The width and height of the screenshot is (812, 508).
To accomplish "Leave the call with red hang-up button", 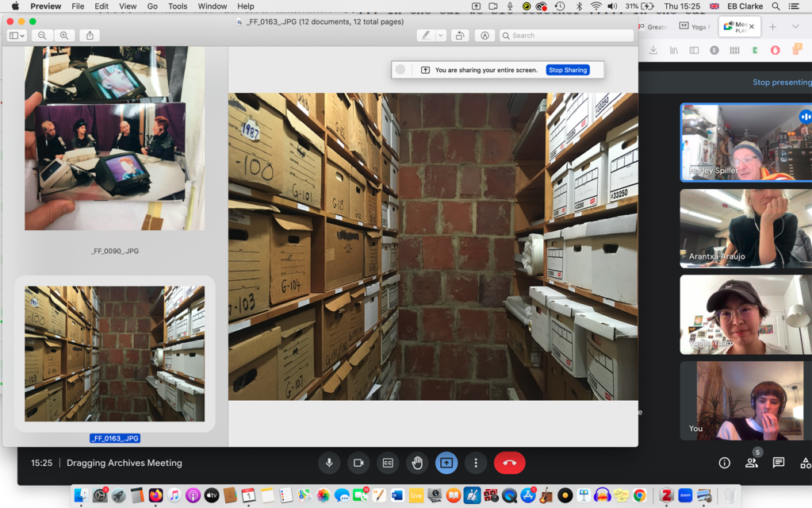I will tap(509, 463).
